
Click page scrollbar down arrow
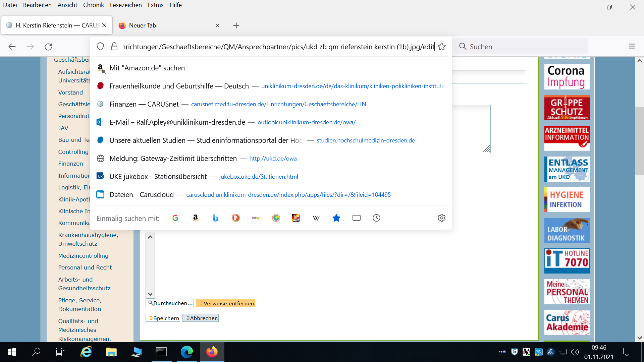point(640,338)
